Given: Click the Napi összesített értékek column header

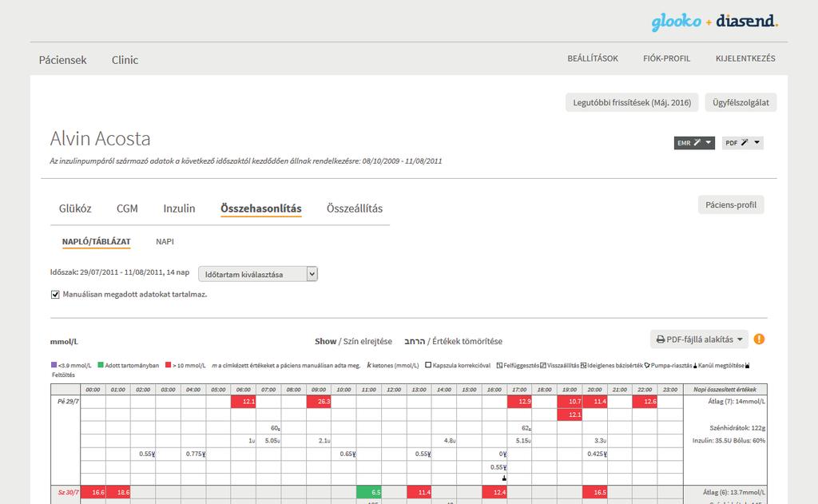Looking at the screenshot, I should pyautogui.click(x=725, y=389).
